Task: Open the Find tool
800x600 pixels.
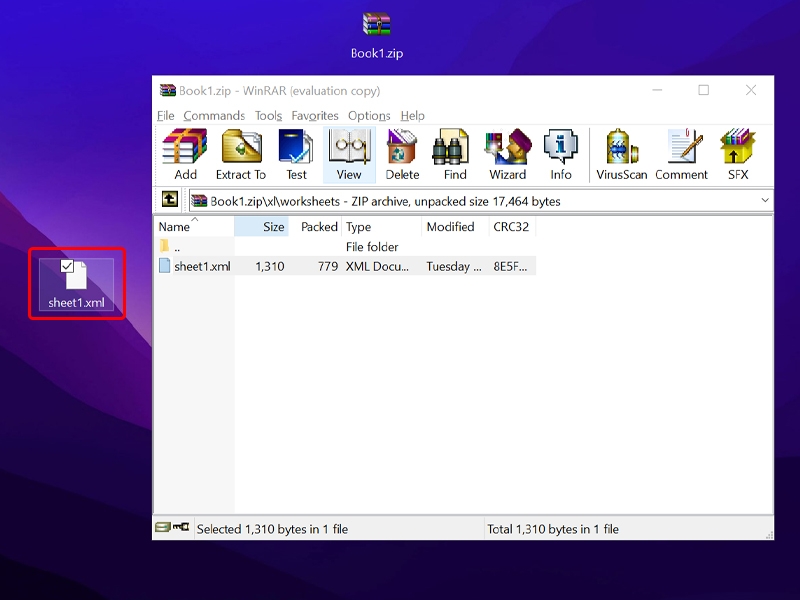Action: 455,155
